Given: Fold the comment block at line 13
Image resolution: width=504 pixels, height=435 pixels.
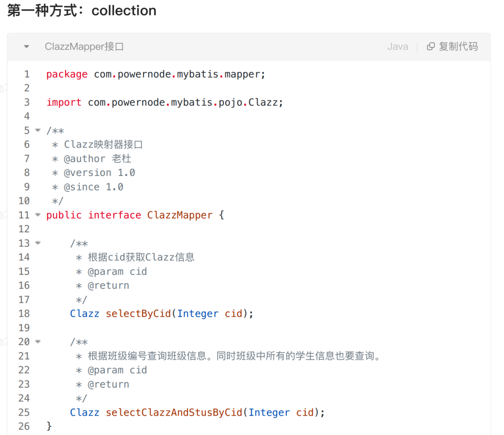Looking at the screenshot, I should [x=38, y=243].
